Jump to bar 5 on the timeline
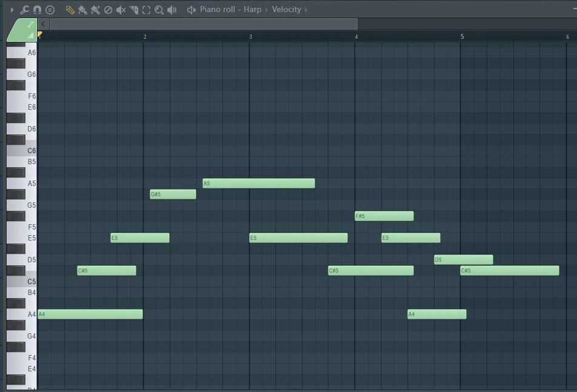This screenshot has width=577, height=392. 462,37
